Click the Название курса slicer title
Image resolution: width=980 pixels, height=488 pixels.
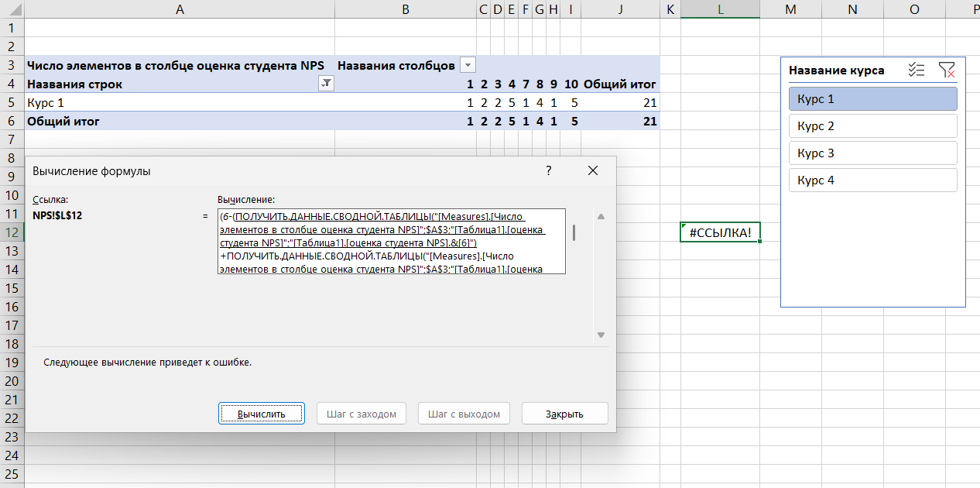point(837,70)
